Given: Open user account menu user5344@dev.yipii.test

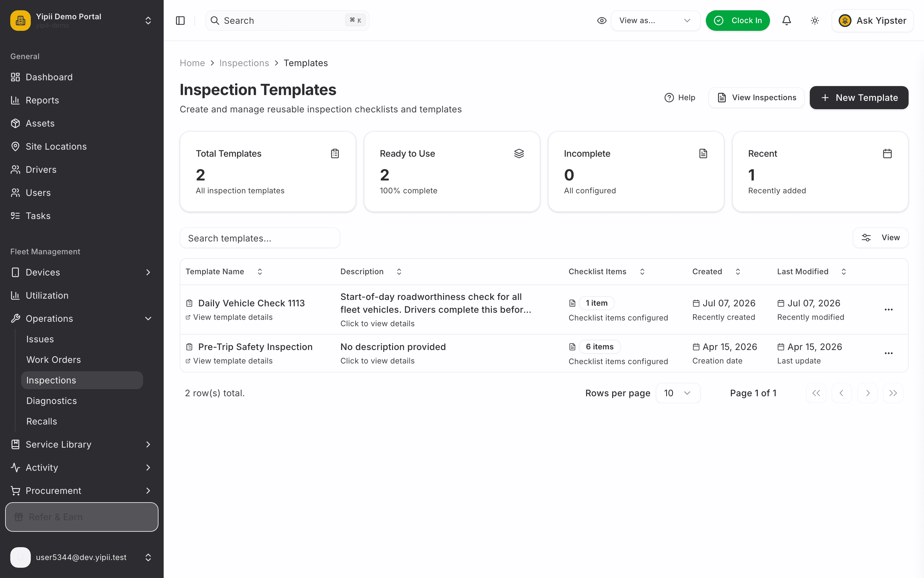Looking at the screenshot, I should point(82,557).
